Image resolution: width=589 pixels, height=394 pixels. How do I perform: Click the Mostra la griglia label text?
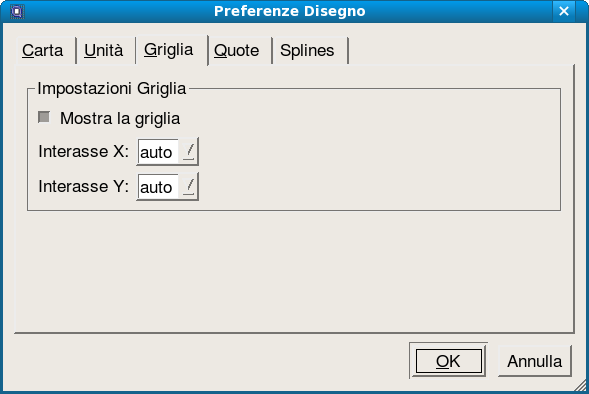point(120,118)
